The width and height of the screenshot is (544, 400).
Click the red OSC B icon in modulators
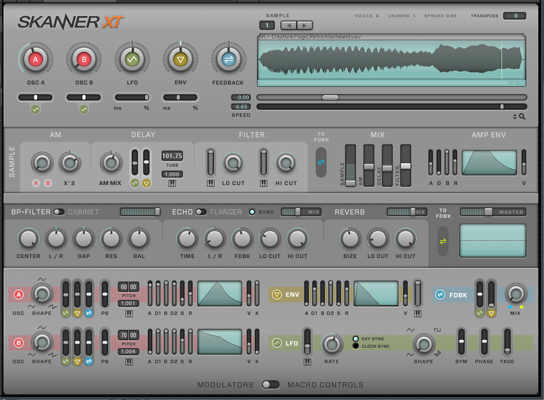pyautogui.click(x=18, y=343)
